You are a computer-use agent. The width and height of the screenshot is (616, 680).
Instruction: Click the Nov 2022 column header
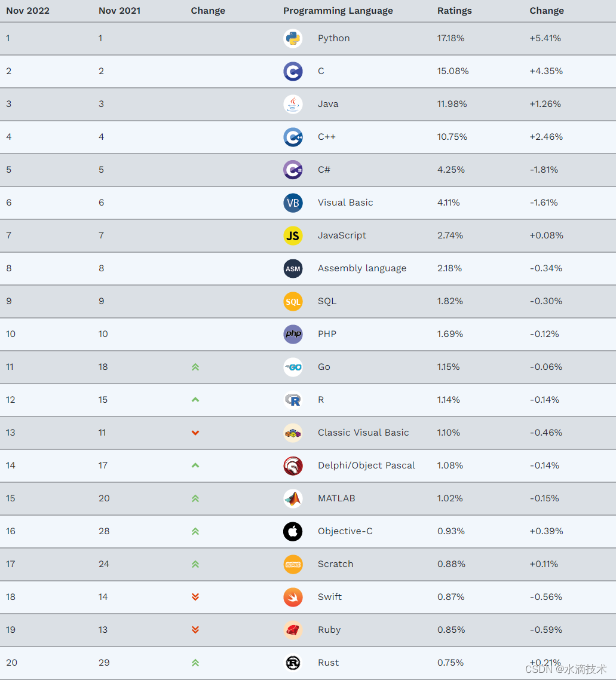click(x=27, y=11)
